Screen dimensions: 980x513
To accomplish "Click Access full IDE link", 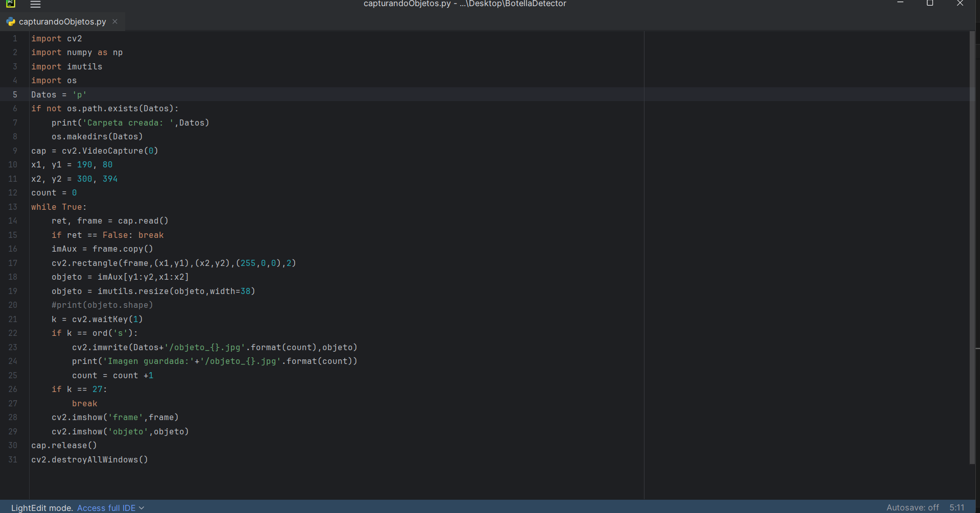I will coord(106,508).
